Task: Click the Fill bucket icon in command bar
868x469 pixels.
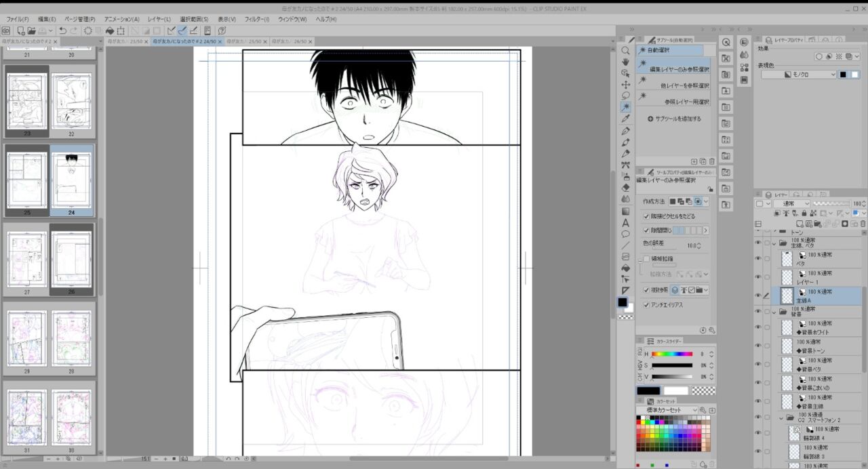Action: [x=111, y=30]
